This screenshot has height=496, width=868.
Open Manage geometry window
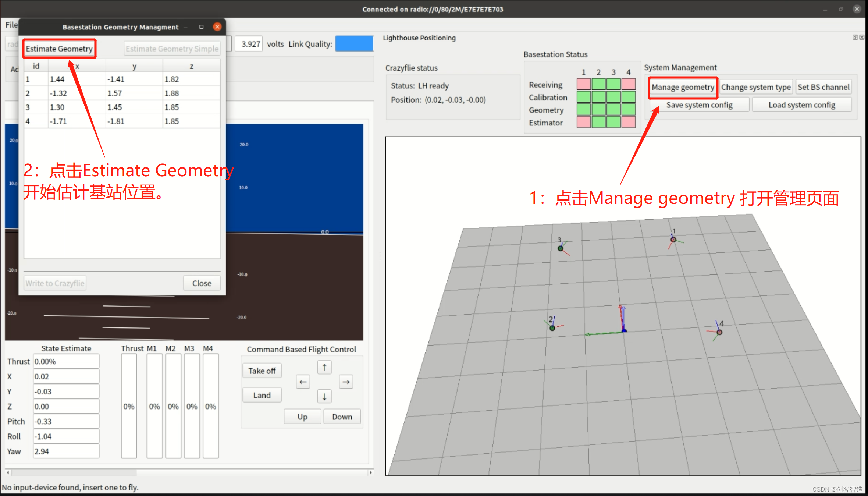[683, 87]
